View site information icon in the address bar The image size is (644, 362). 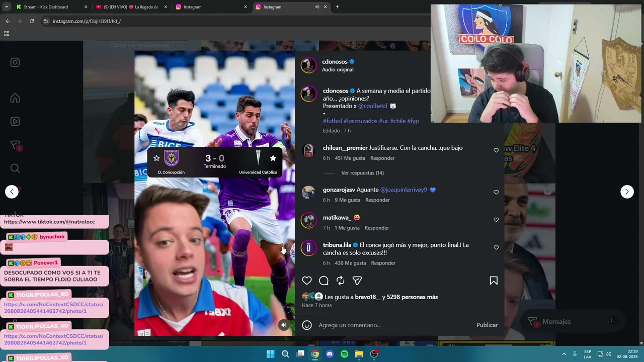(46, 21)
